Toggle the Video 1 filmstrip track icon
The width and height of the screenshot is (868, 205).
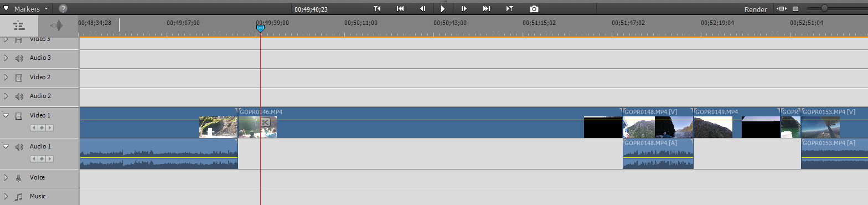(19, 116)
